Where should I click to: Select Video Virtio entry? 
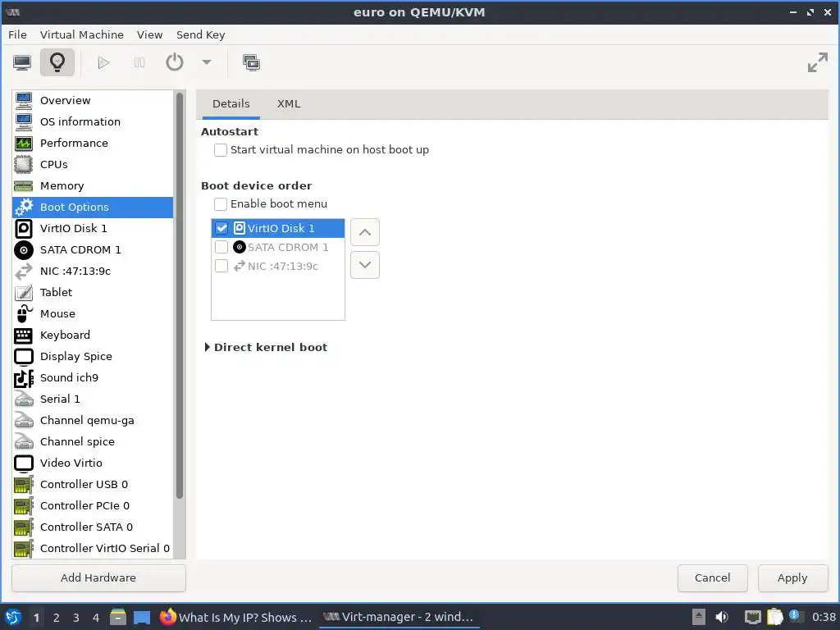coord(93,463)
